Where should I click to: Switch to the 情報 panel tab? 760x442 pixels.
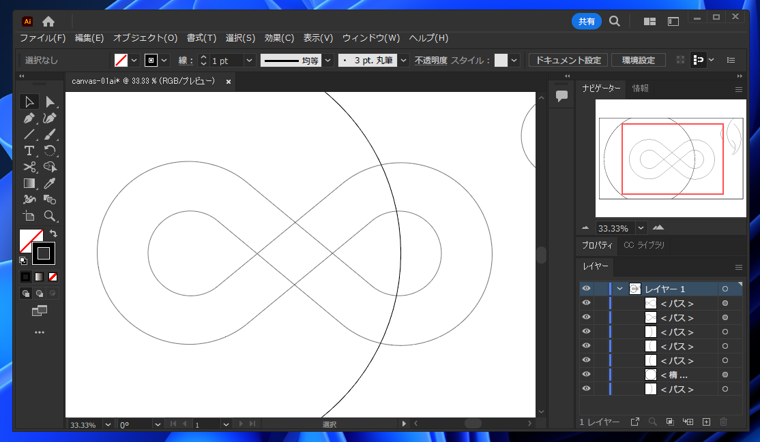click(x=640, y=88)
